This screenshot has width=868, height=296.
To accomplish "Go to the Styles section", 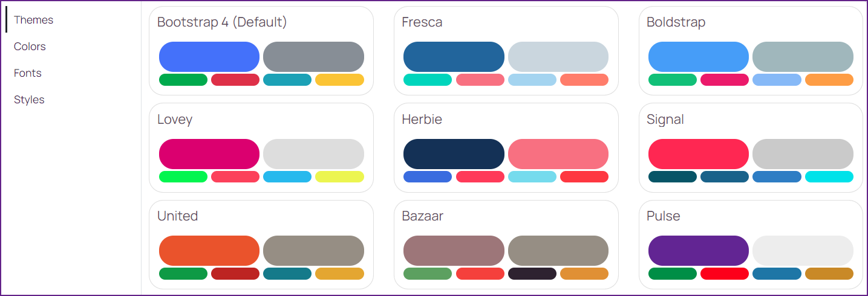I will (x=30, y=100).
